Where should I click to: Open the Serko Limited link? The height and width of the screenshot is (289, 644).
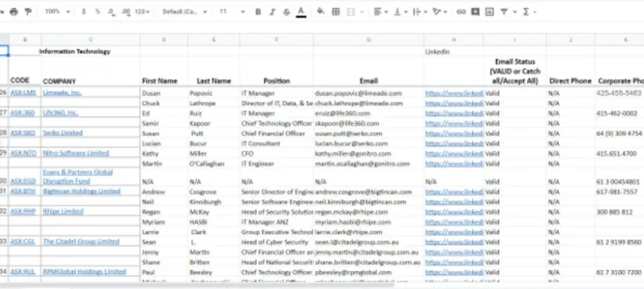tap(62, 133)
